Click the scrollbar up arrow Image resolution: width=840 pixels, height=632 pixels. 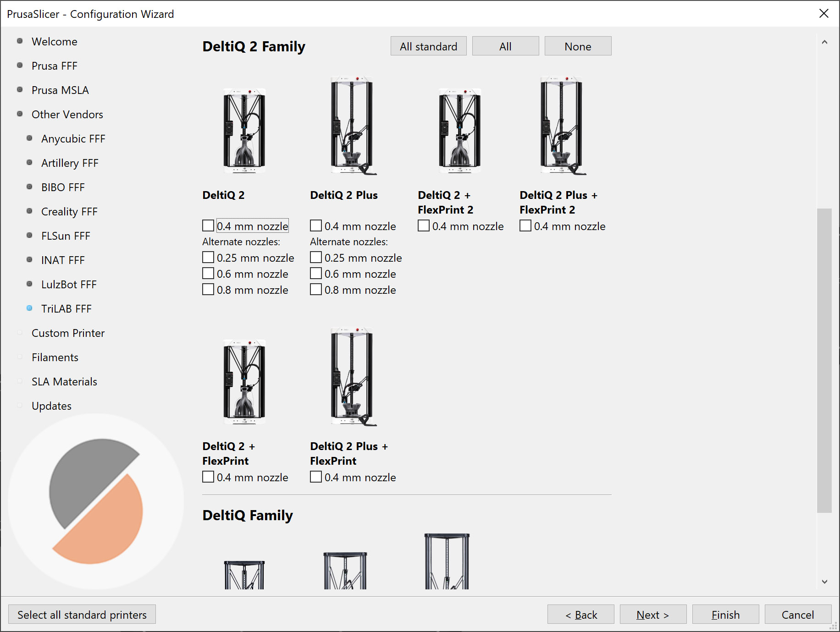(x=824, y=42)
